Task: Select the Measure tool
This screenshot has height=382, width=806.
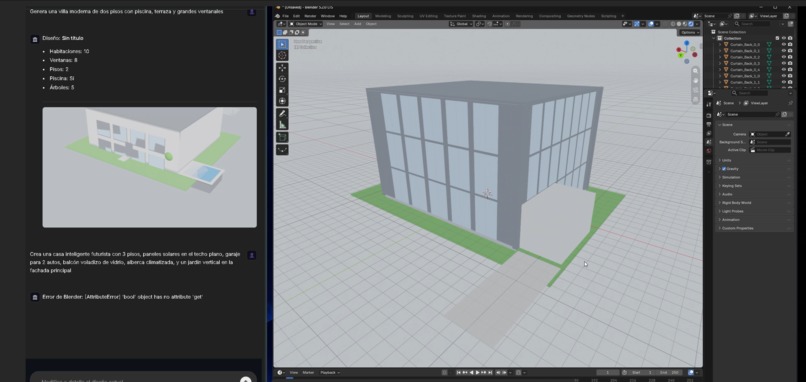Action: 282,124
